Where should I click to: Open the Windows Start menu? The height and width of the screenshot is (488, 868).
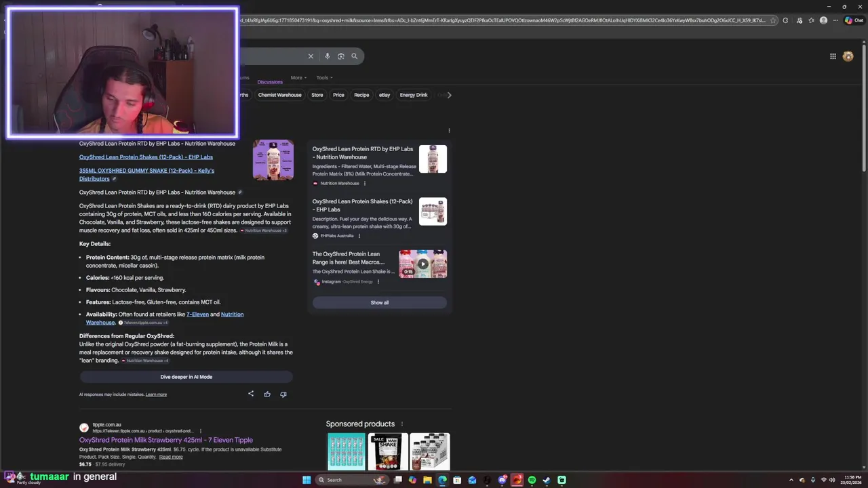307,480
